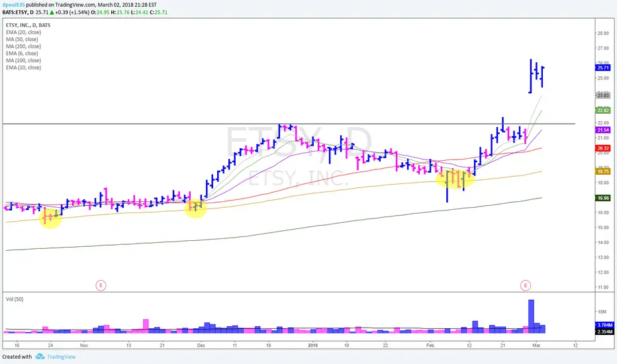Click the H:25.76 high value in header
Image resolution: width=617 pixels, height=364 pixels.
119,12
